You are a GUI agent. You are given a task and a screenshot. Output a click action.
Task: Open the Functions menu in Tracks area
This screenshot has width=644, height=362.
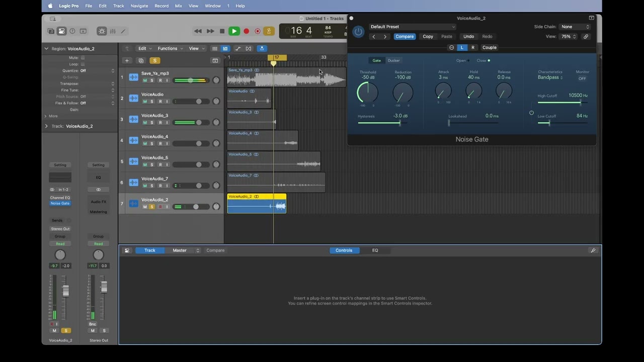[170, 49]
